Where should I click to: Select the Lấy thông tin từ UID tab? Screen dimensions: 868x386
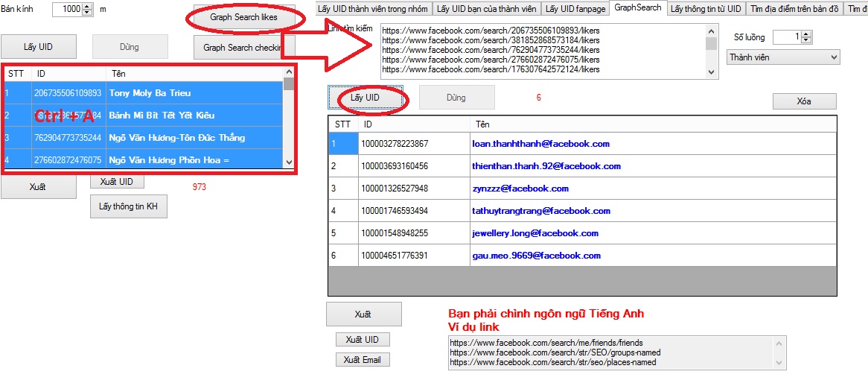[x=705, y=9]
